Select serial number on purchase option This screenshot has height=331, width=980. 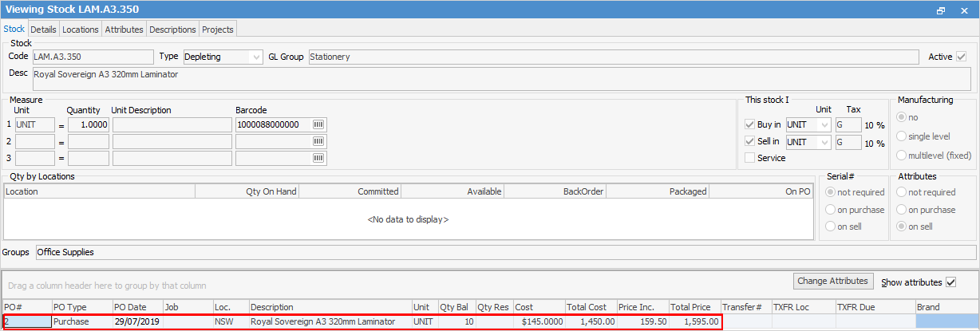tap(834, 210)
